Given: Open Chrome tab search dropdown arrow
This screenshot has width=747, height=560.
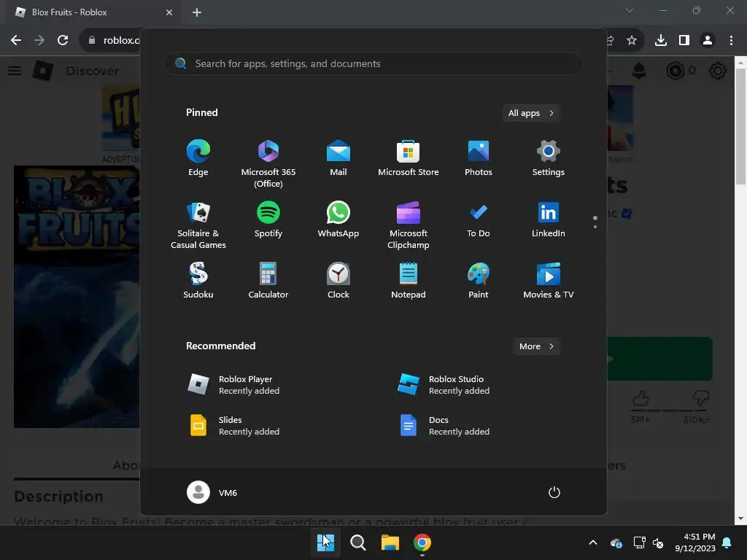Looking at the screenshot, I should pos(630,10).
